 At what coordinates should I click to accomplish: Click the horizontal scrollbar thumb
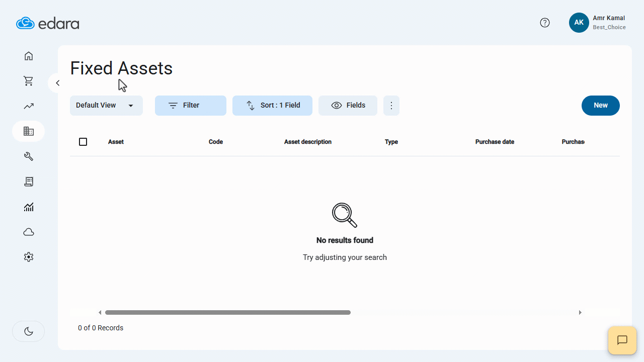(227, 313)
